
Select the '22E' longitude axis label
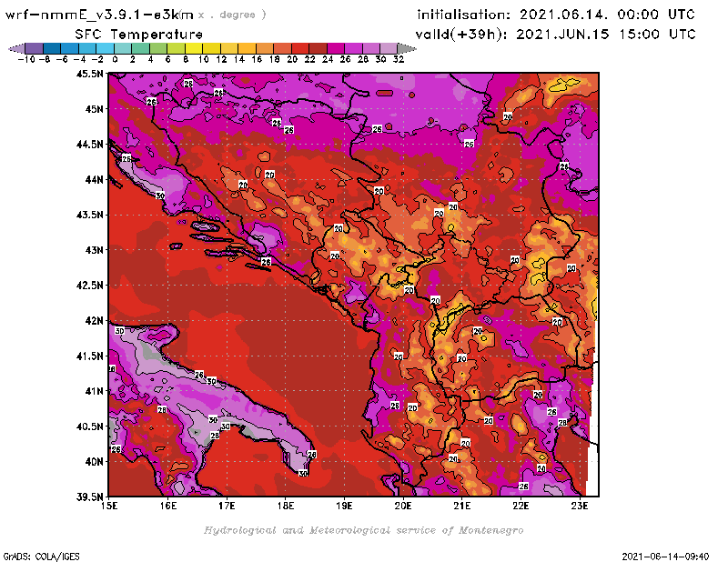(x=521, y=506)
